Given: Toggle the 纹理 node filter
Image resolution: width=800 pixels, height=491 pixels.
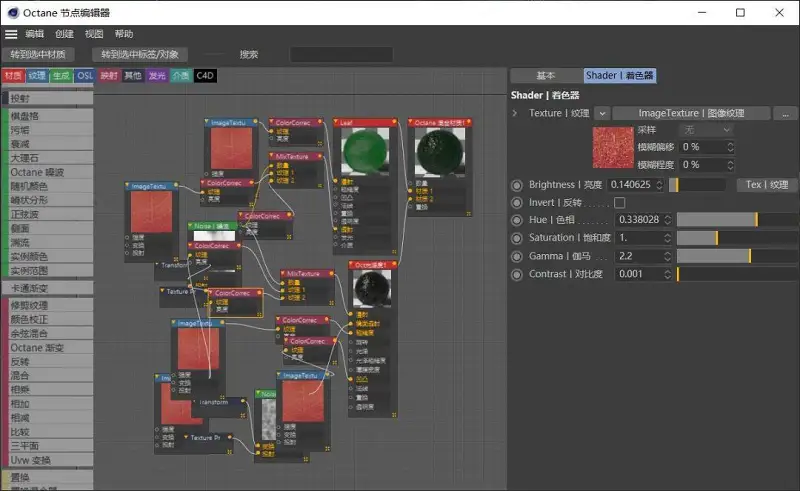Looking at the screenshot, I should (x=37, y=76).
